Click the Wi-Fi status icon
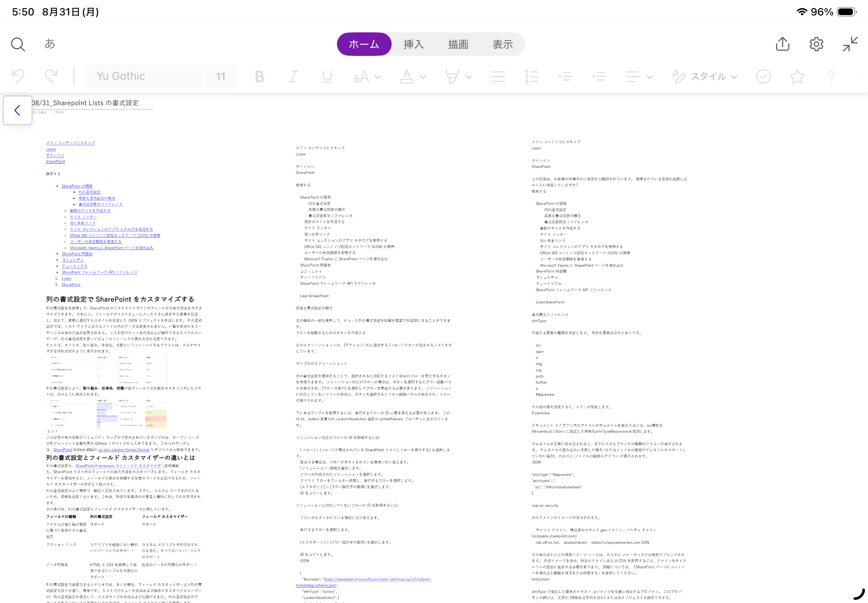Screen dimensions: 868x603 pos(801,12)
